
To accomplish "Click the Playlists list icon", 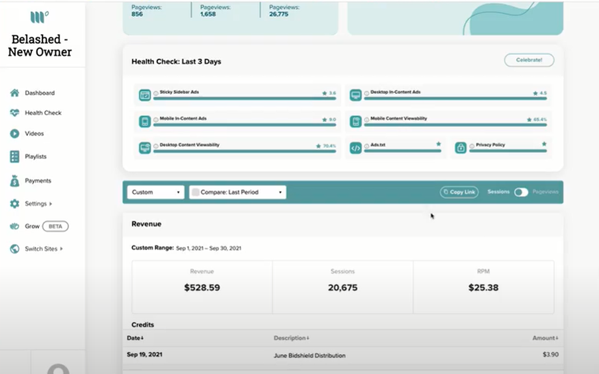I will point(15,157).
